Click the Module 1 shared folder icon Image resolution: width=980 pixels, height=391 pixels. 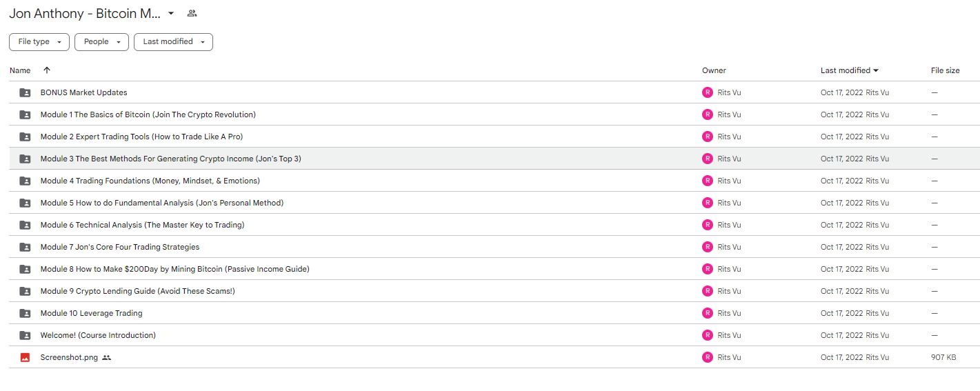(25, 114)
